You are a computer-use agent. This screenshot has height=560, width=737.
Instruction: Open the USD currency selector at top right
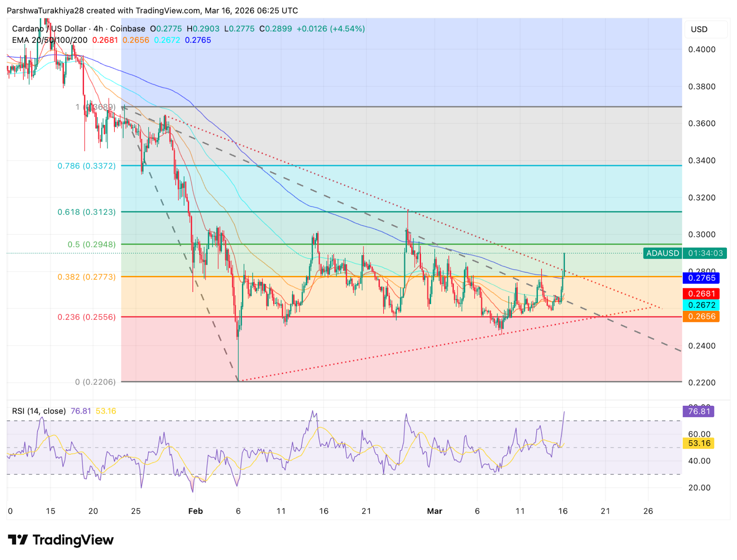[699, 29]
